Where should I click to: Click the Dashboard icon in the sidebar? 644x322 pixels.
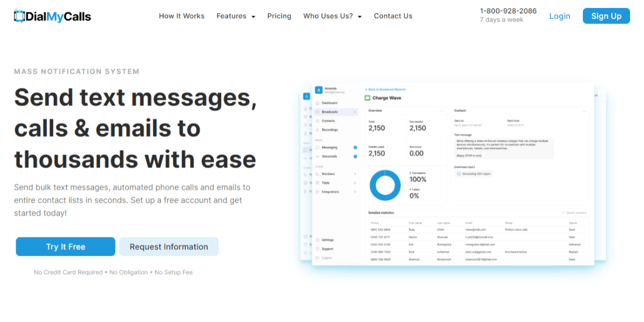(318, 103)
